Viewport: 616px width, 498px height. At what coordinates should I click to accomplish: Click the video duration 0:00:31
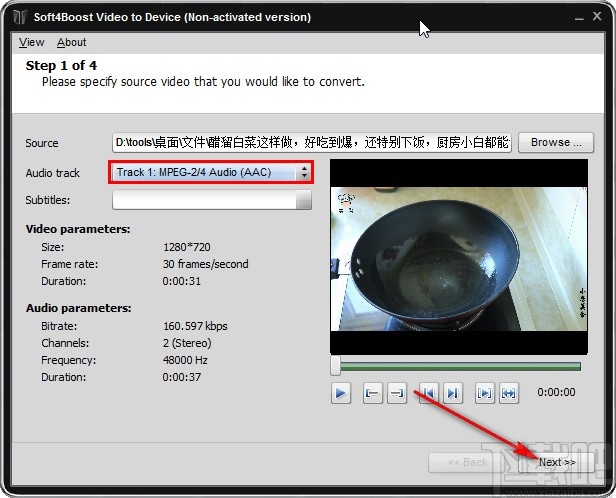[182, 281]
